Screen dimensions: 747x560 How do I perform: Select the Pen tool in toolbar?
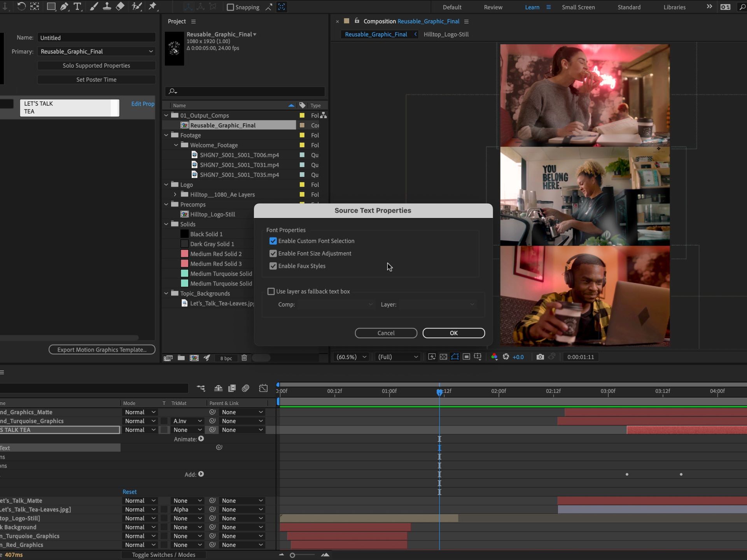64,7
